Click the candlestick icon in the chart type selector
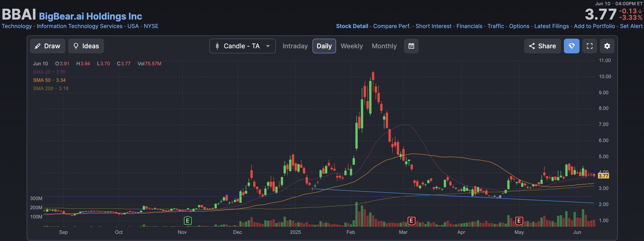The image size is (644, 241). (x=217, y=46)
